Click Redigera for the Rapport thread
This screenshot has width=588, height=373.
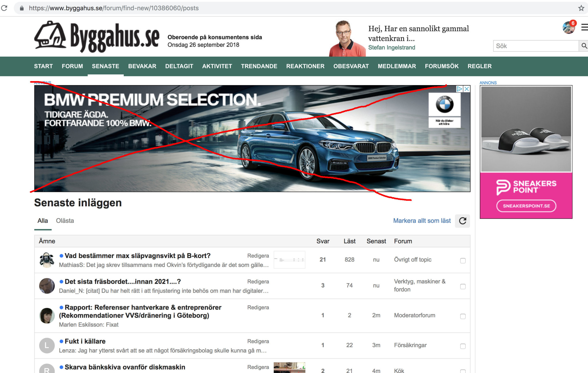point(258,307)
